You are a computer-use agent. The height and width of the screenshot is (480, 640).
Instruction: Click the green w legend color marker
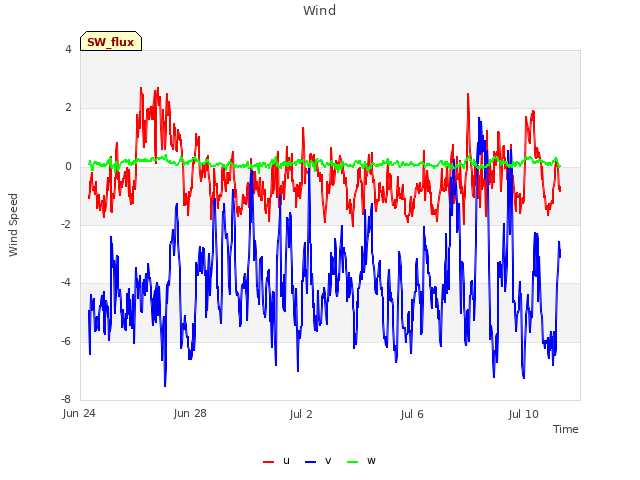tap(352, 462)
